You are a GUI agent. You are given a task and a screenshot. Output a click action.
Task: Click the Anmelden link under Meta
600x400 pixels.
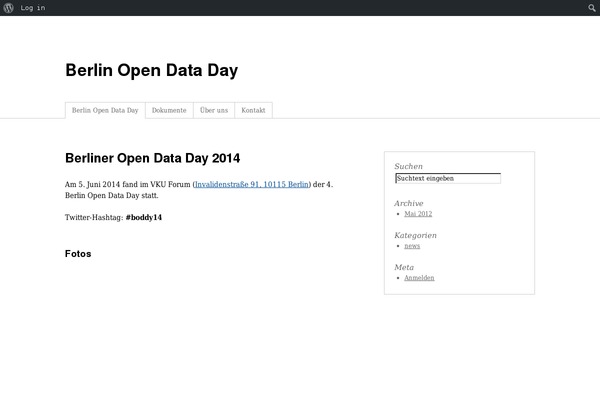pos(419,278)
